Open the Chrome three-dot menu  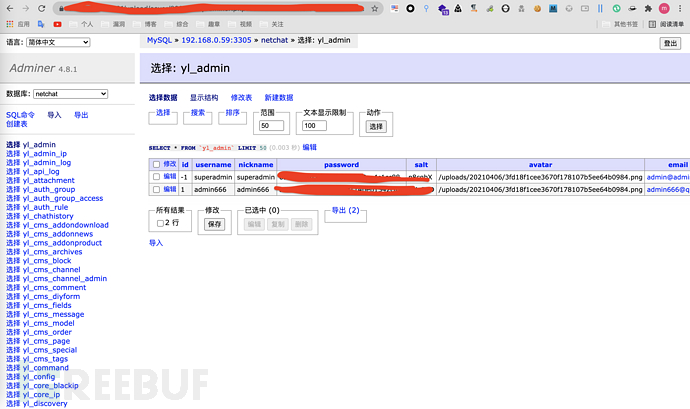pos(680,8)
